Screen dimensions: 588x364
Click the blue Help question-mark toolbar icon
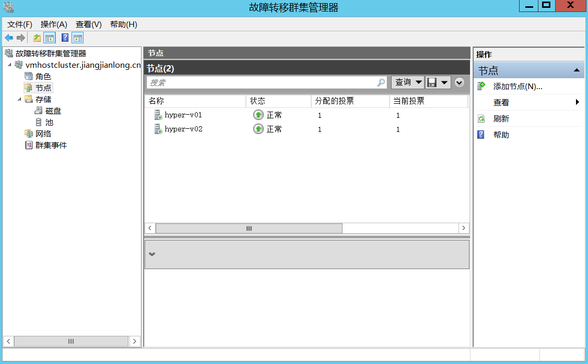click(x=65, y=38)
